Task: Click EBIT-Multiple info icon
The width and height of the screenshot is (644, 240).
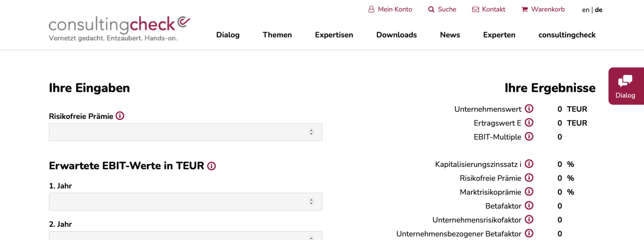Action: 529,137
